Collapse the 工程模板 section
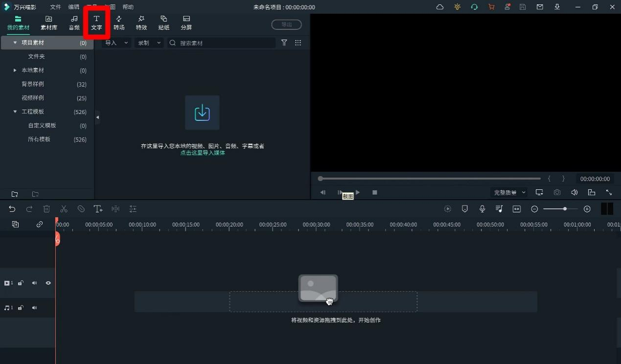The height and width of the screenshot is (364, 621). (15, 112)
